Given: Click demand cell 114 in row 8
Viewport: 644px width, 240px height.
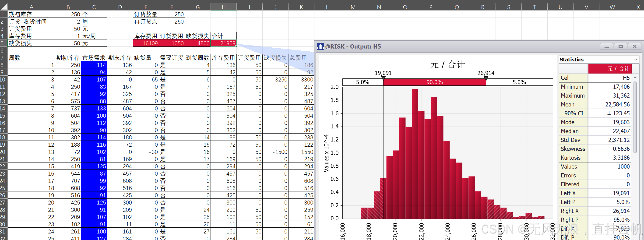Looking at the screenshot, I should click(94, 65).
